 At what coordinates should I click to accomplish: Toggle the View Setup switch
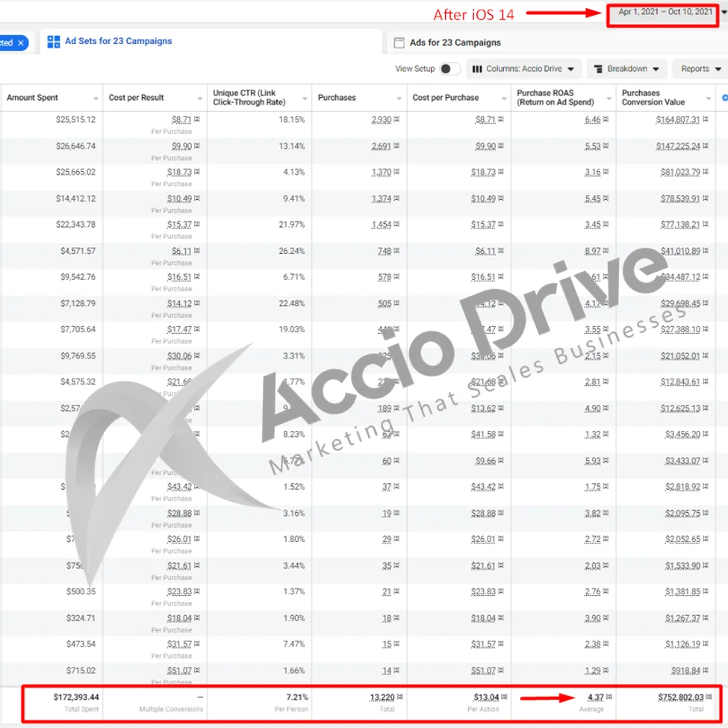449,69
